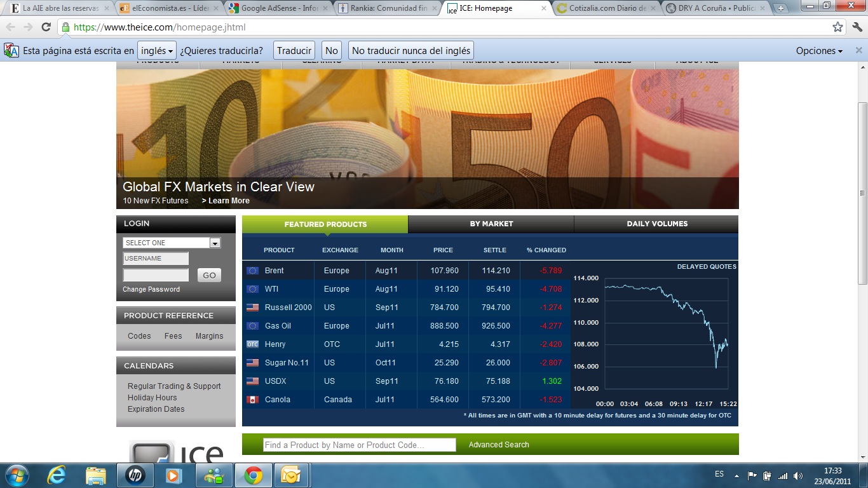Open Regular Trading & Support calendar

pyautogui.click(x=174, y=386)
